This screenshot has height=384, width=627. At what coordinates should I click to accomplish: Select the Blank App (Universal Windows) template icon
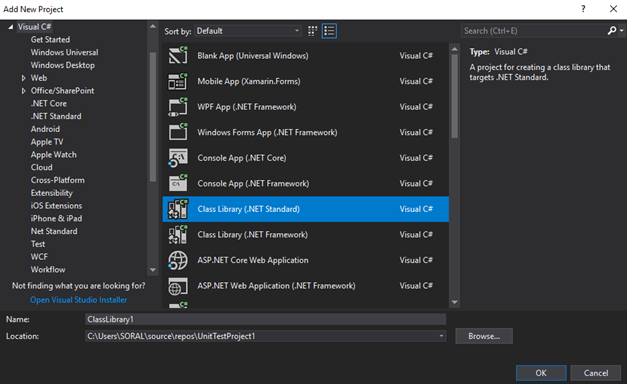click(178, 56)
